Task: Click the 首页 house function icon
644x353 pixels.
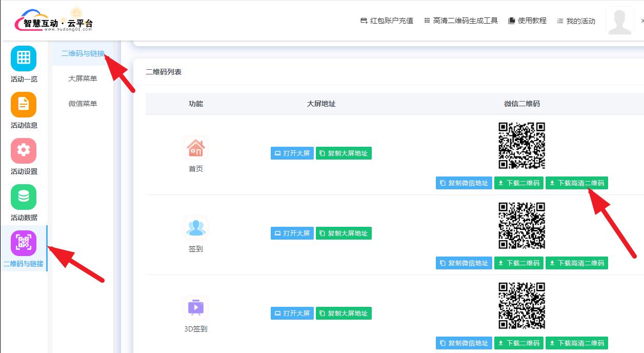Action: point(196,148)
